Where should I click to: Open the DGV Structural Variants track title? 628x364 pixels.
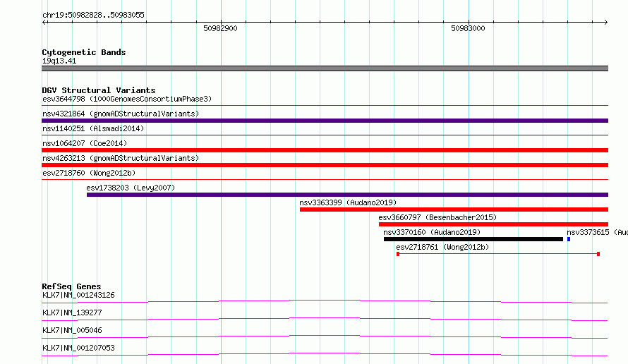point(99,90)
